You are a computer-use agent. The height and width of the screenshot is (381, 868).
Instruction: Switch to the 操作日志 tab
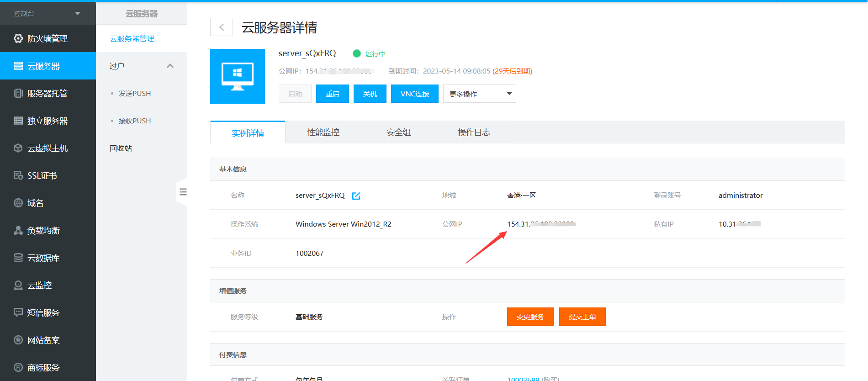(x=474, y=132)
